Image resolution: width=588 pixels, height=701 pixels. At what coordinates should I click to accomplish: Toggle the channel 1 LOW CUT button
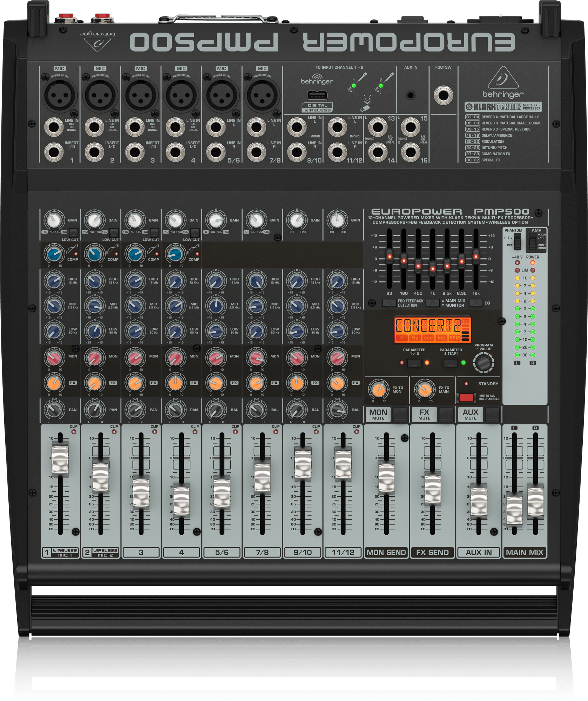(x=74, y=232)
